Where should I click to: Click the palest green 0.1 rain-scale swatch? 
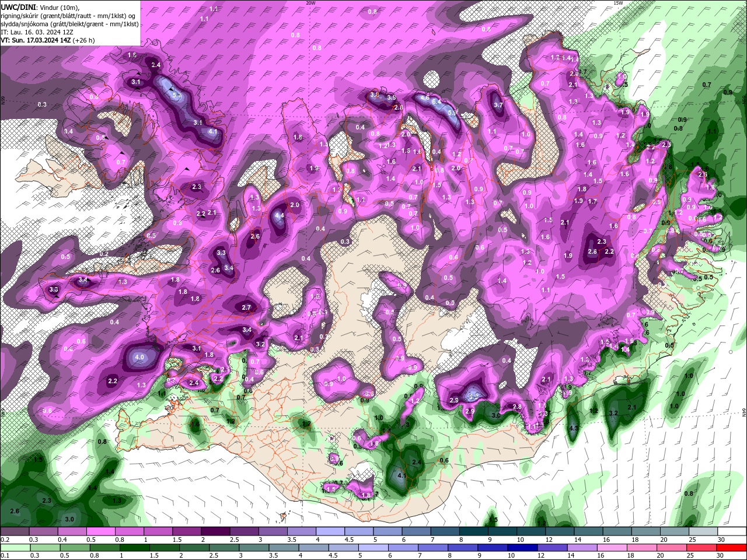tap(15, 548)
